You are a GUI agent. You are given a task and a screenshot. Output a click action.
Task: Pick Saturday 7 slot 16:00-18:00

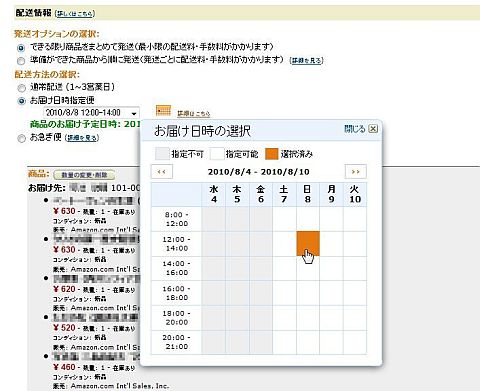[284, 293]
